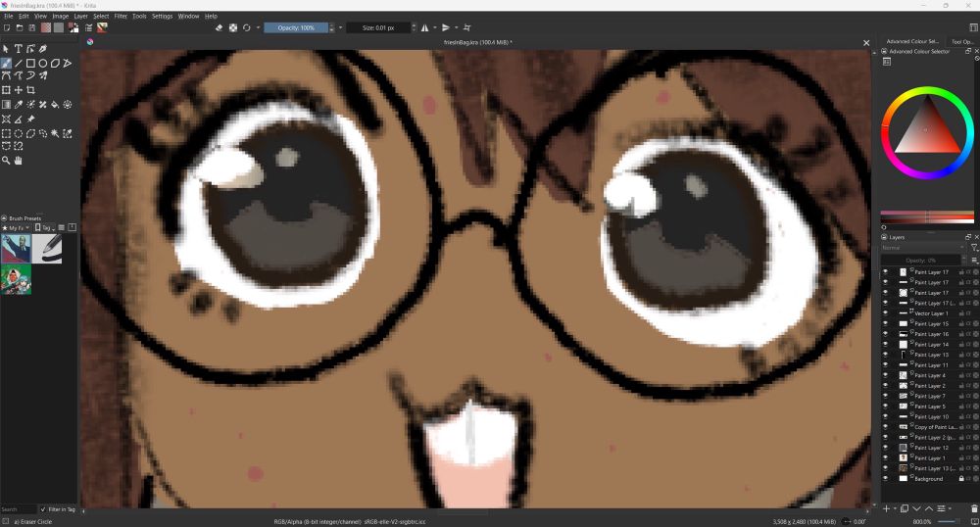This screenshot has width=980, height=527.
Task: Close the friesInBag.kra document tab
Action: pyautogui.click(x=866, y=42)
